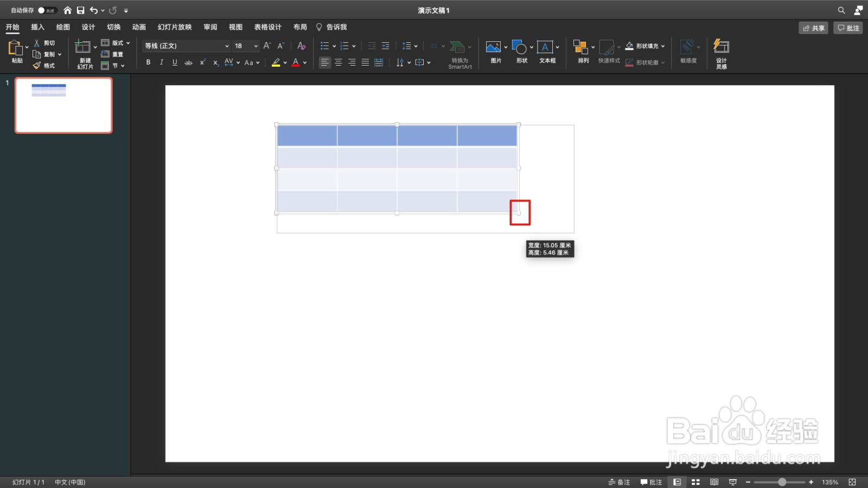Open the undo history dropdown arrow
Image resolution: width=868 pixels, height=488 pixels.
click(103, 10)
